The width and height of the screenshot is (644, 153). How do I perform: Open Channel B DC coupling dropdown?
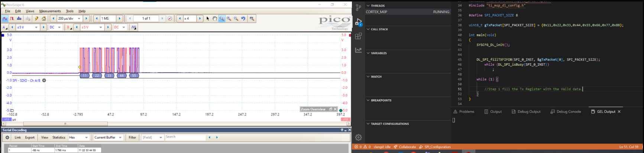click(124, 27)
